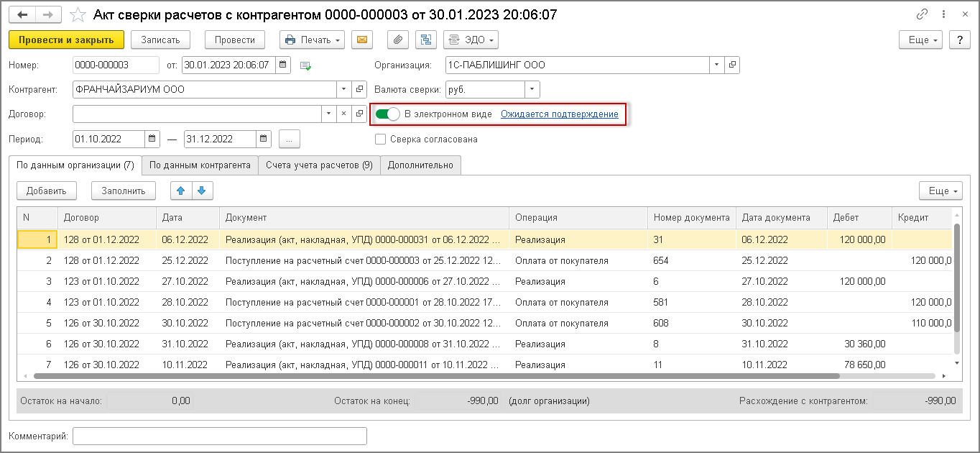The height and width of the screenshot is (453, 980).
Task: Check the 'Сверка согласована' checkbox
Action: click(381, 139)
